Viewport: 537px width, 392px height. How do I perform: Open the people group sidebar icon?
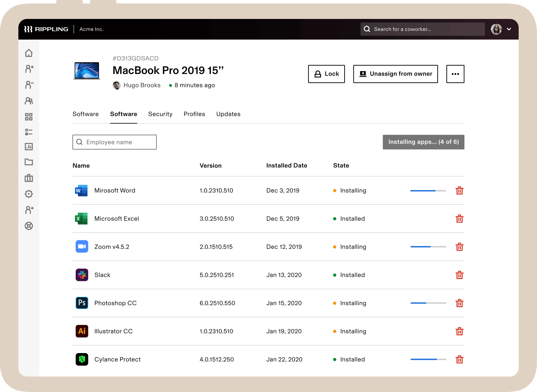click(x=29, y=101)
